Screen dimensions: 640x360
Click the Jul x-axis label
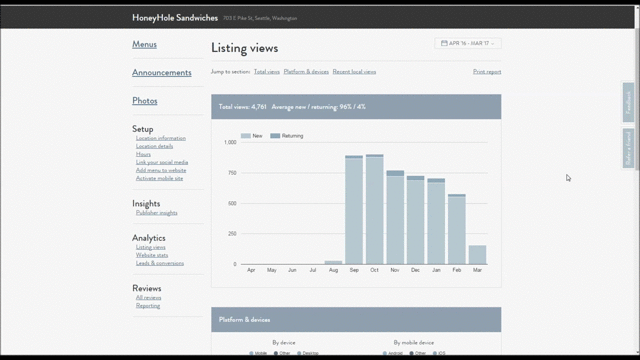313,270
